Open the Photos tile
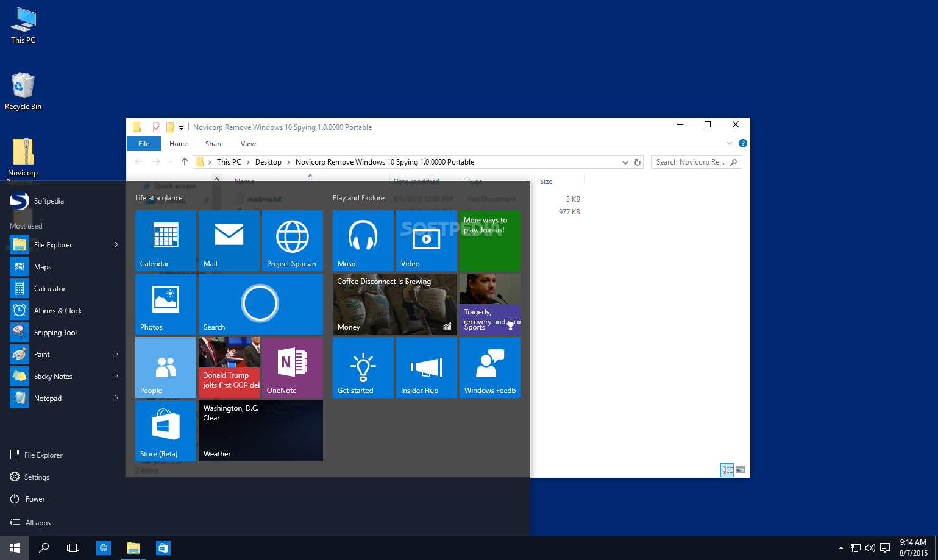 point(166,304)
